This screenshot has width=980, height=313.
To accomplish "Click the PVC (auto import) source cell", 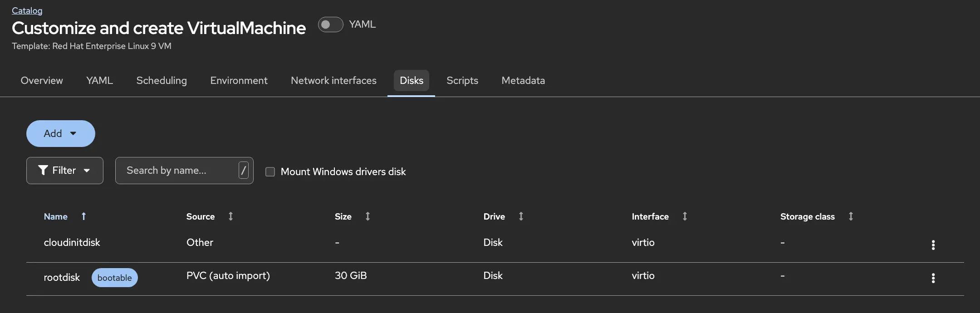I will point(228,276).
